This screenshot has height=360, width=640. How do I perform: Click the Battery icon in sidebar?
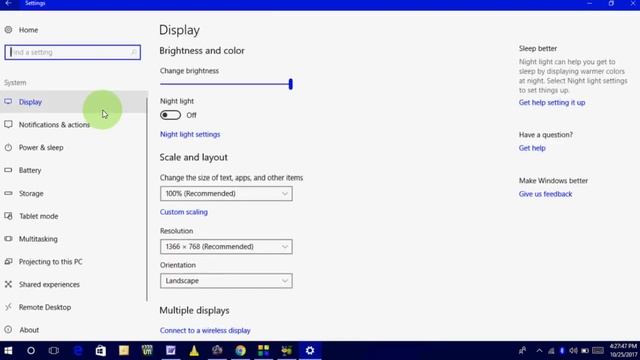coord(8,170)
